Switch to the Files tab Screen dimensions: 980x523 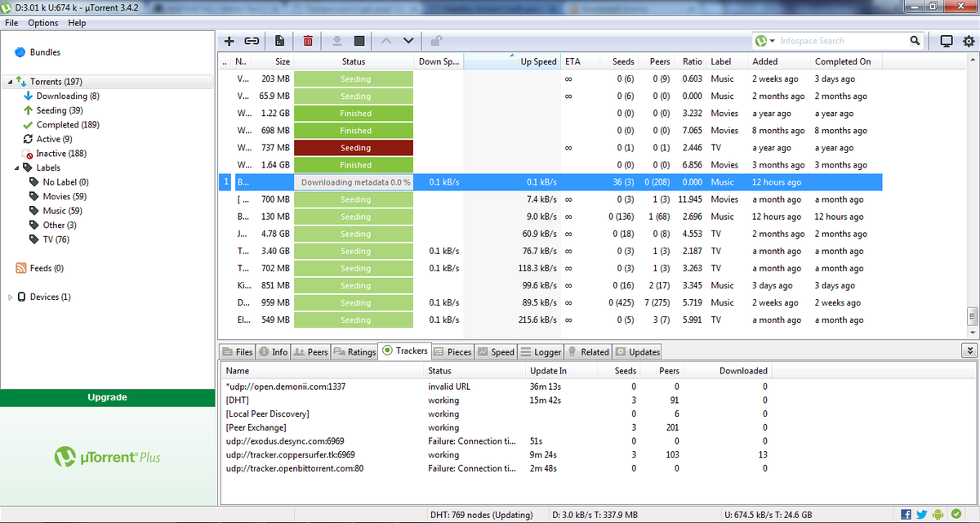pos(238,351)
